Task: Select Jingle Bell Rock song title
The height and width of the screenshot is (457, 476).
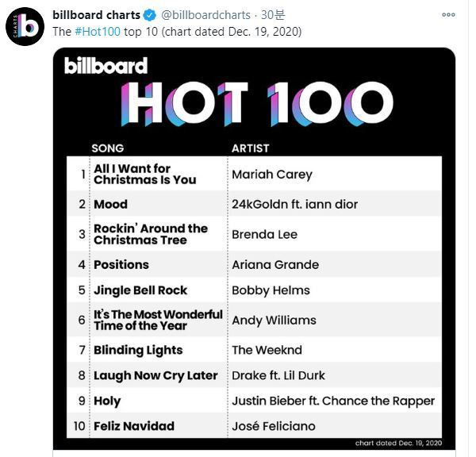Action: point(140,290)
